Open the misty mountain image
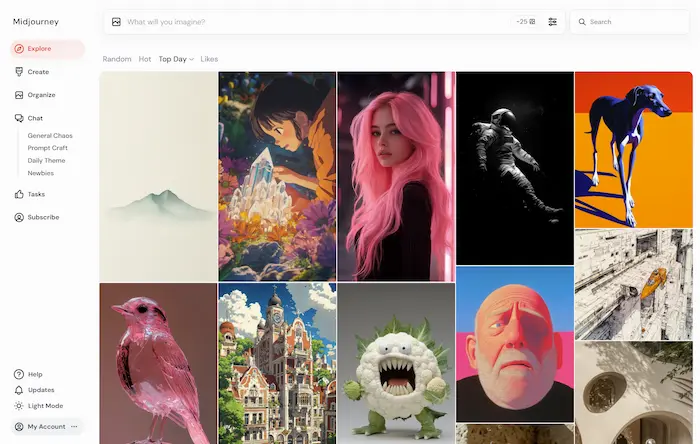This screenshot has width=700, height=444. click(x=158, y=177)
